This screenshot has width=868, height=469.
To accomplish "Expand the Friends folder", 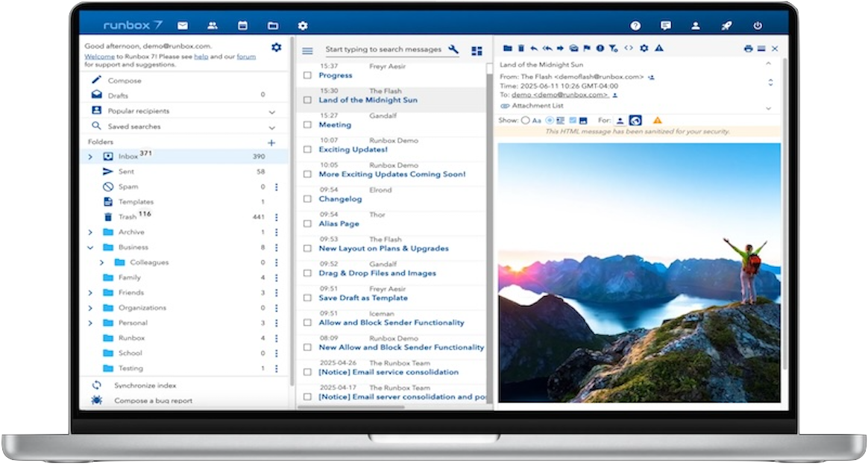I will (x=90, y=292).
